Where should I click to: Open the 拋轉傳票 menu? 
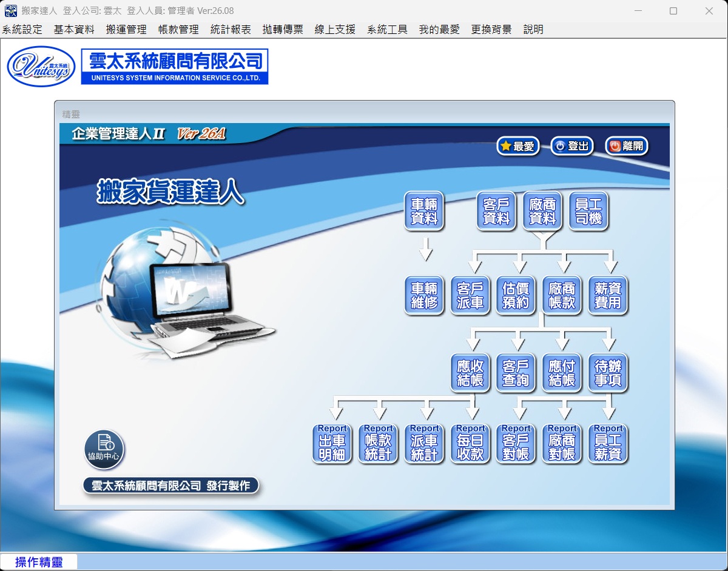(283, 29)
